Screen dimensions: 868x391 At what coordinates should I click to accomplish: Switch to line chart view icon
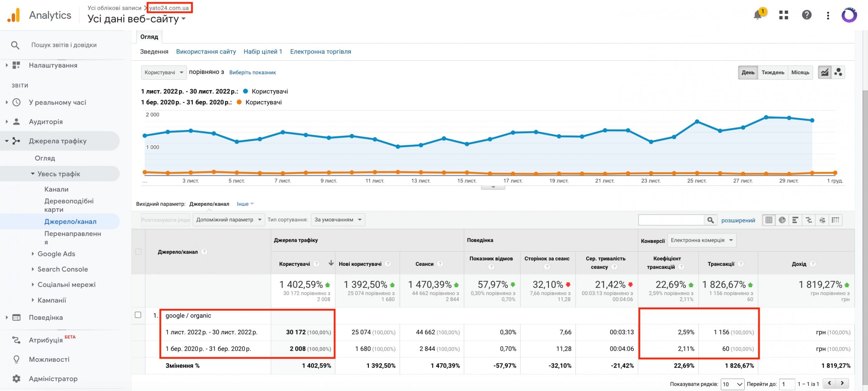click(x=825, y=72)
